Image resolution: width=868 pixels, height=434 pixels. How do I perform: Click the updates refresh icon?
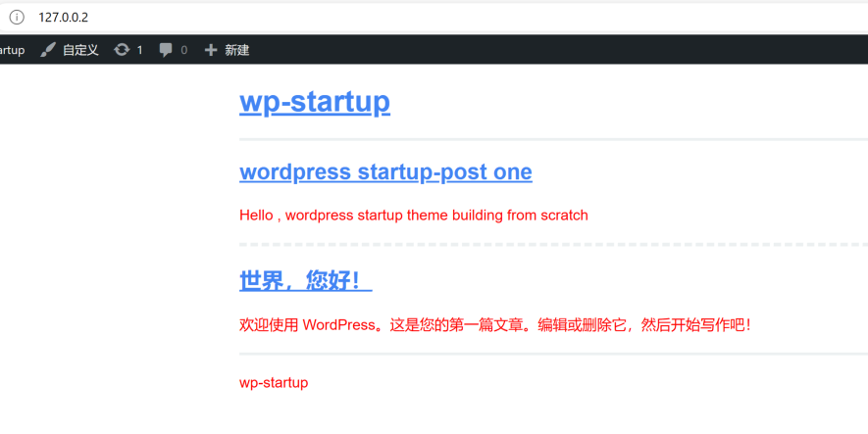[122, 50]
